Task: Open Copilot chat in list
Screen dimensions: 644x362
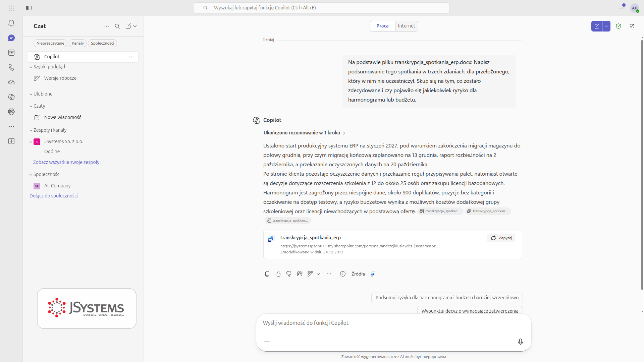Action: [x=83, y=57]
